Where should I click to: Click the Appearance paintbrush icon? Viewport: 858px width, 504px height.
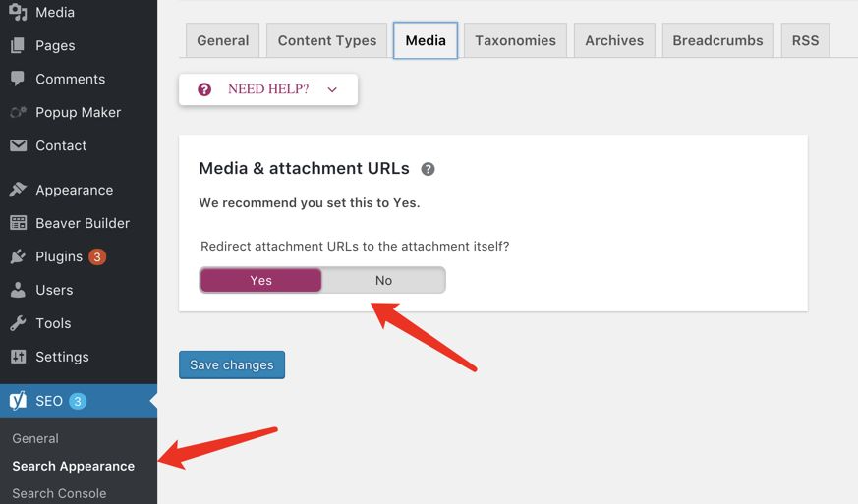tap(18, 190)
